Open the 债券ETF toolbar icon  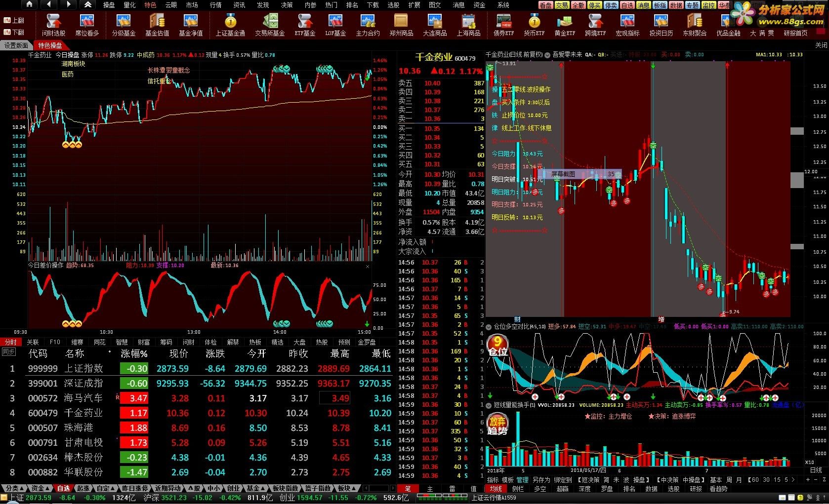tap(504, 25)
